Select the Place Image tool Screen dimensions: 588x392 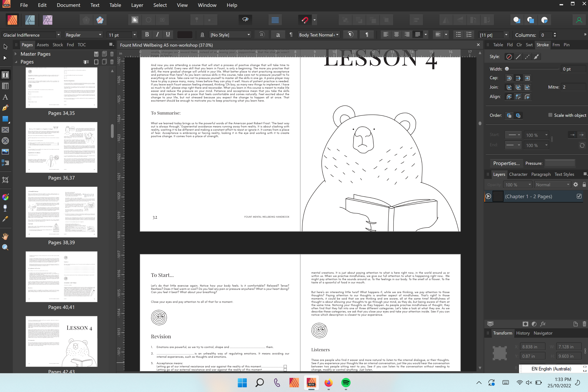click(5, 152)
